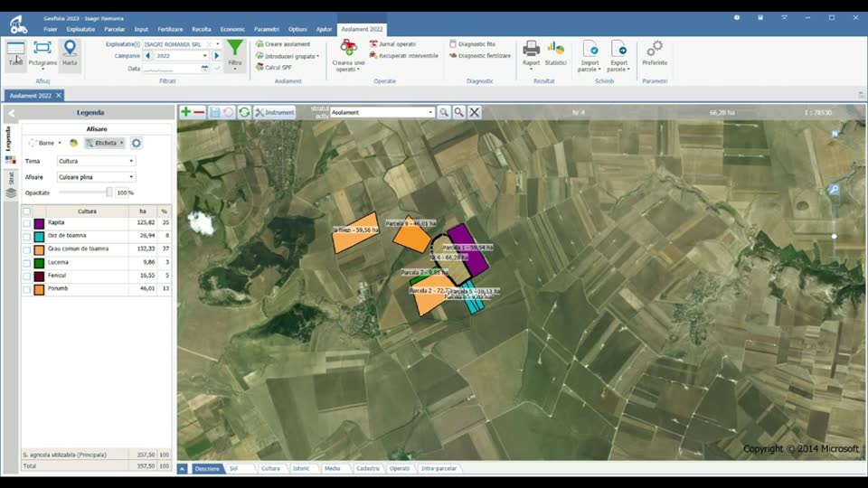Check the Porumb checkbox
868x488 pixels.
[26, 289]
